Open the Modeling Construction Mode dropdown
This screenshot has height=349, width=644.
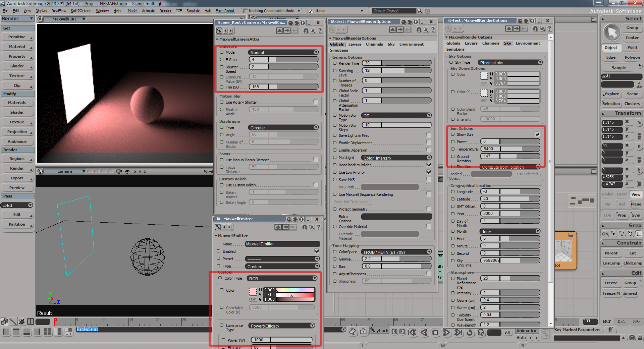(271, 11)
